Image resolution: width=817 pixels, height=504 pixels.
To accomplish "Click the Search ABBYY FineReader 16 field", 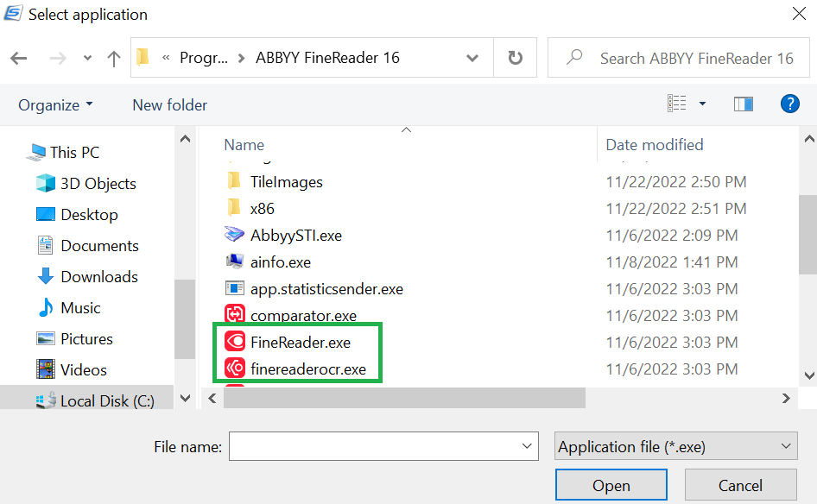I will coord(695,59).
